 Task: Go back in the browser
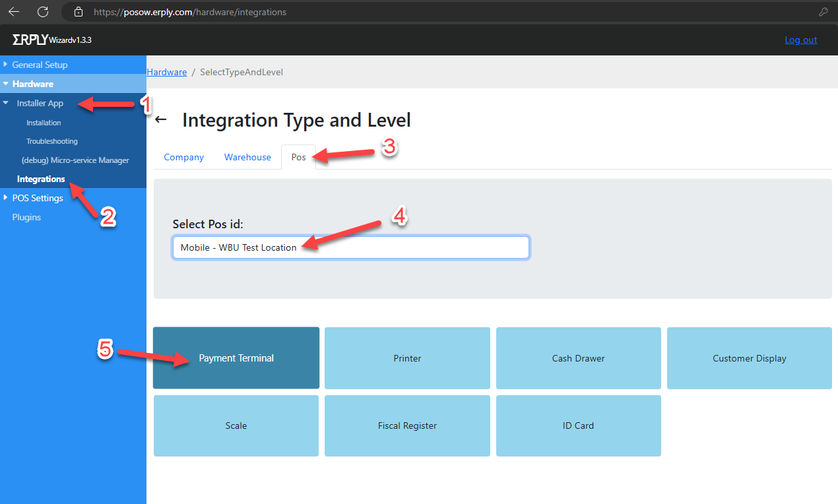tap(14, 12)
